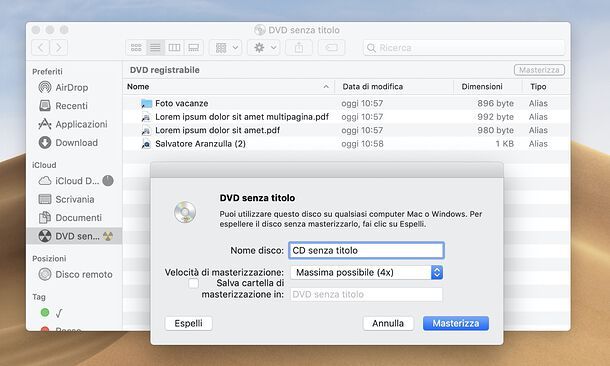Click the 1 KB size cell

(505, 144)
